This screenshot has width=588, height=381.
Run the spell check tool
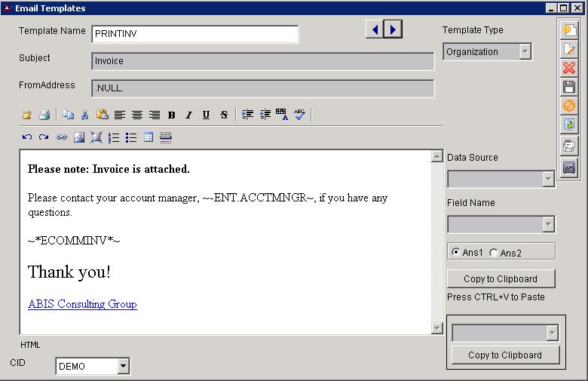(x=299, y=115)
